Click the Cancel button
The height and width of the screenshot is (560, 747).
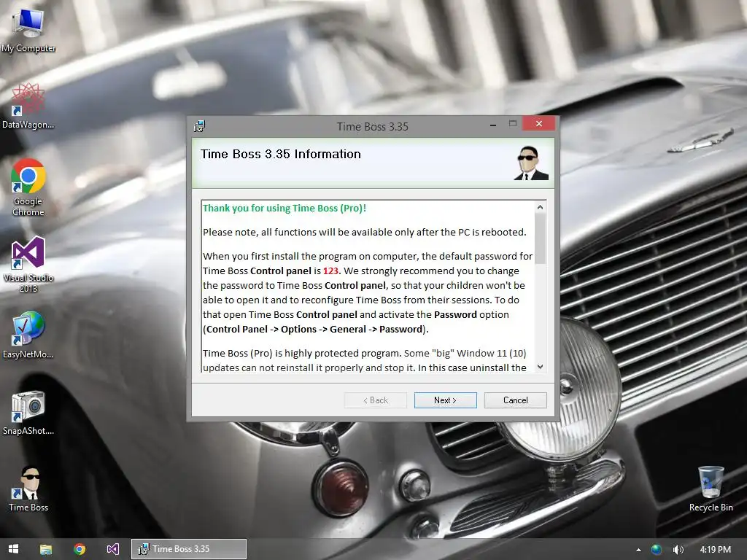point(516,400)
